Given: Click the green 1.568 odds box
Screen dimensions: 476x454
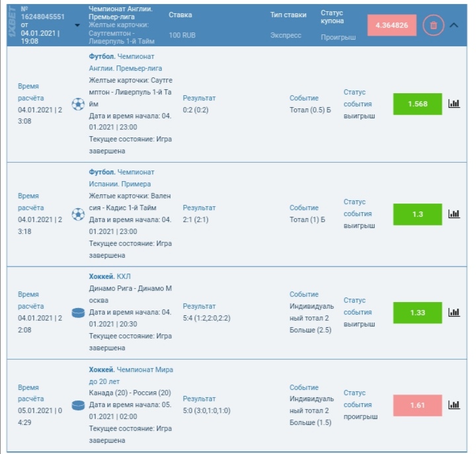Looking at the screenshot, I should click(x=418, y=104).
